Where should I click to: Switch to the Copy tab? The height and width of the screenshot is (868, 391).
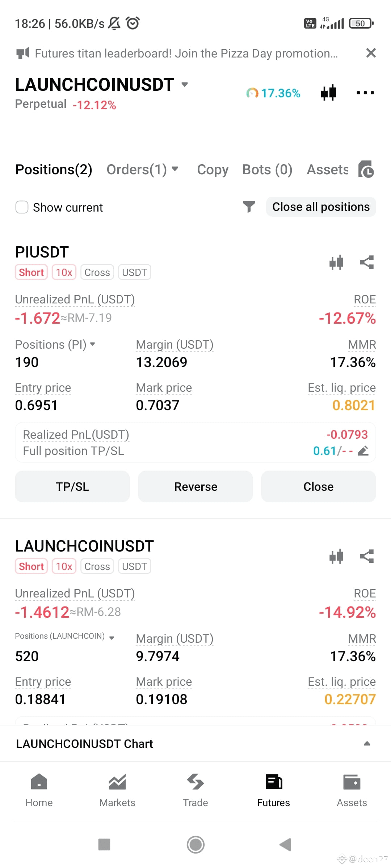click(x=213, y=170)
